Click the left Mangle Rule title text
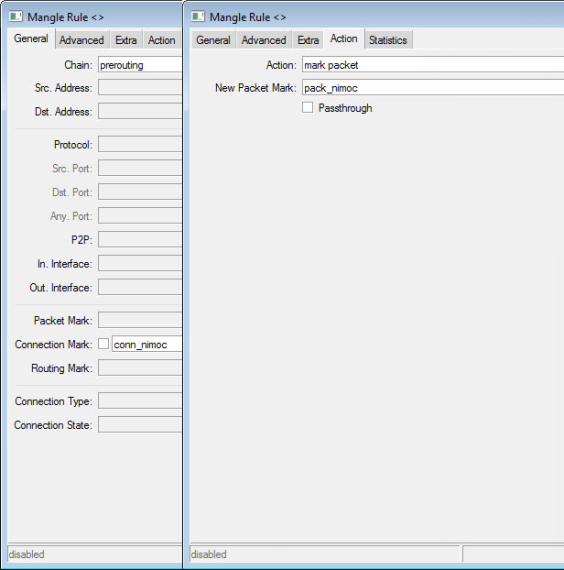This screenshot has height=570, width=564. click(65, 17)
